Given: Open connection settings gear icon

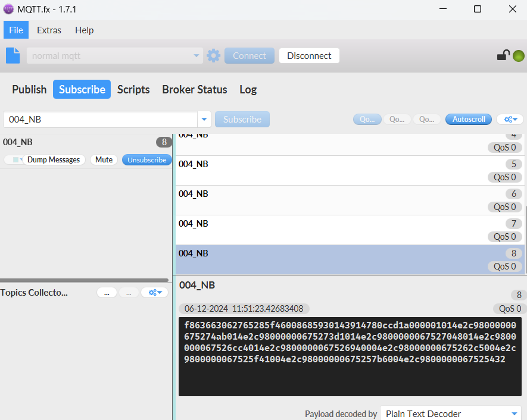Looking at the screenshot, I should pos(213,56).
